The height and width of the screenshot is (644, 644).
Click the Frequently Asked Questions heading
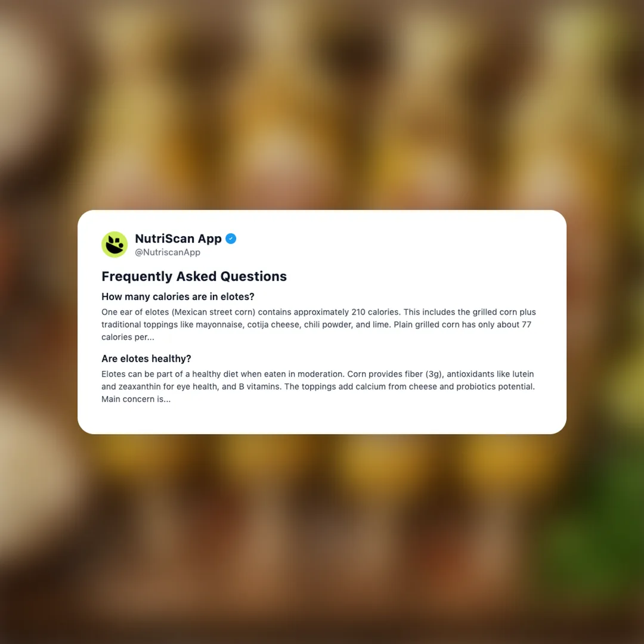[194, 277]
